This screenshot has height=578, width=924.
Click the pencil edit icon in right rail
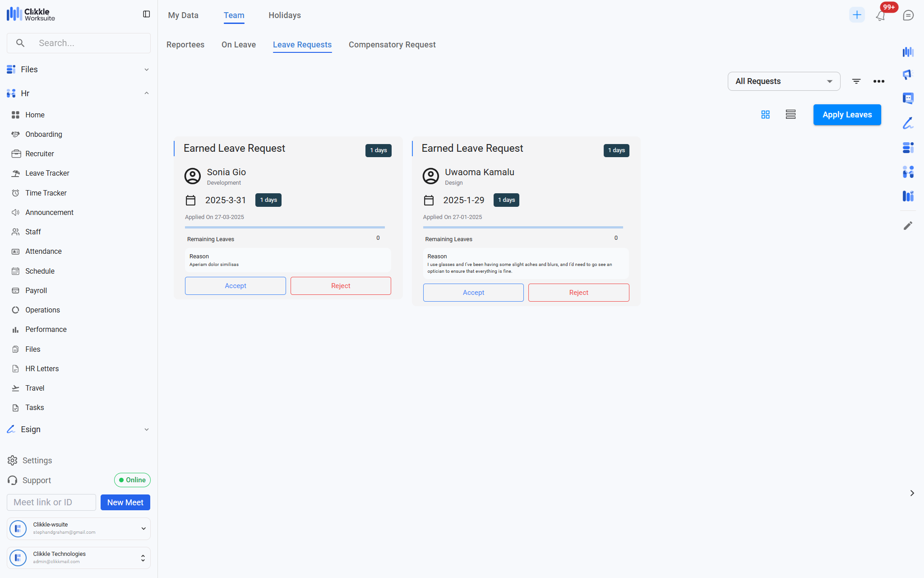908,226
